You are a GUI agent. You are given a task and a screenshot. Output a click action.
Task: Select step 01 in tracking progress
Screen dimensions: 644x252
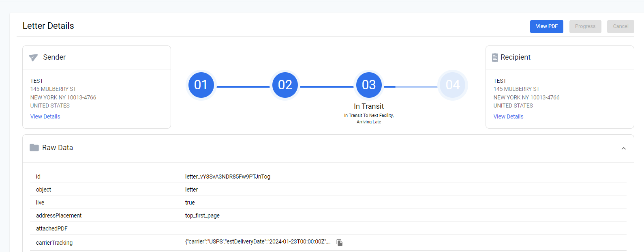[x=201, y=85]
